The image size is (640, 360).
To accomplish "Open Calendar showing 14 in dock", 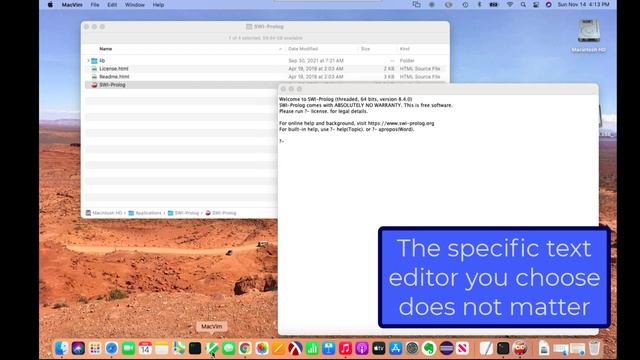I will (145, 348).
